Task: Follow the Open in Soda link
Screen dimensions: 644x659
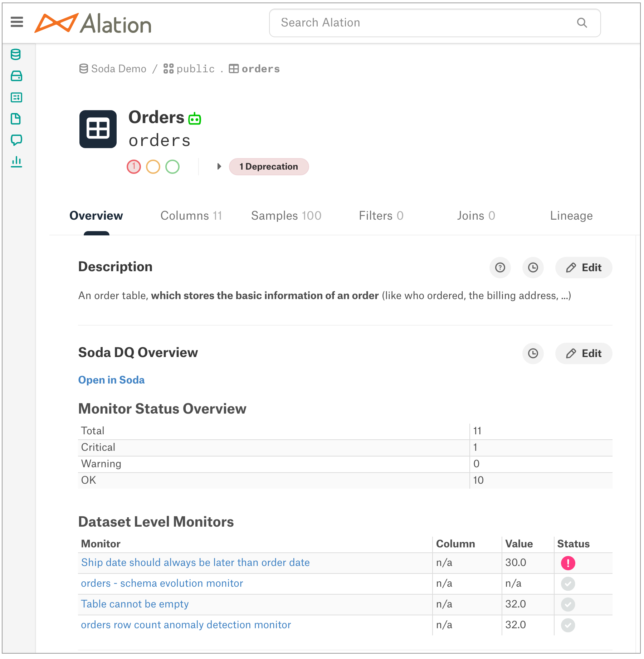Action: click(x=111, y=380)
